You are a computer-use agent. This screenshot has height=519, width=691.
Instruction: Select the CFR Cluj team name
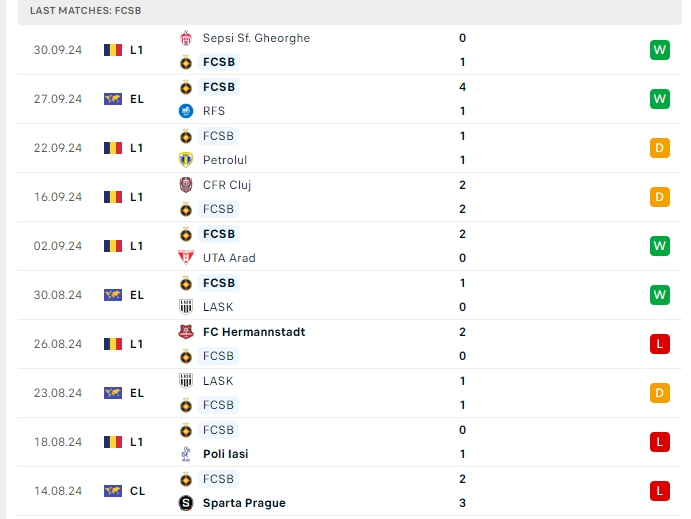(227, 185)
